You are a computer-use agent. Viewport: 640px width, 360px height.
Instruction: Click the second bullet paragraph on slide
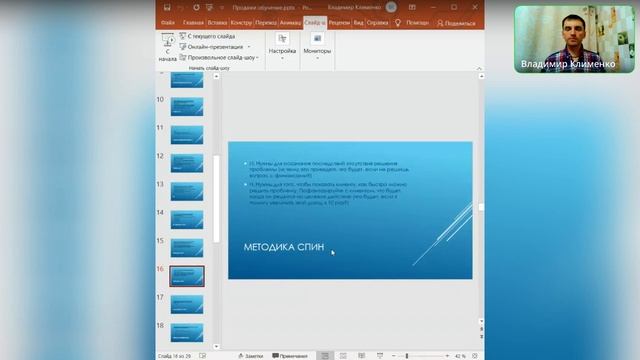(x=328, y=193)
